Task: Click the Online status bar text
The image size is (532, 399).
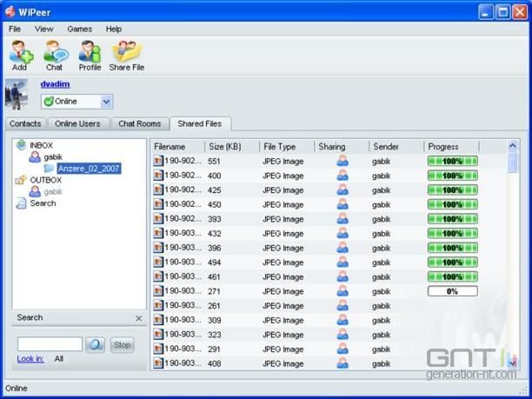Action: 17,389
